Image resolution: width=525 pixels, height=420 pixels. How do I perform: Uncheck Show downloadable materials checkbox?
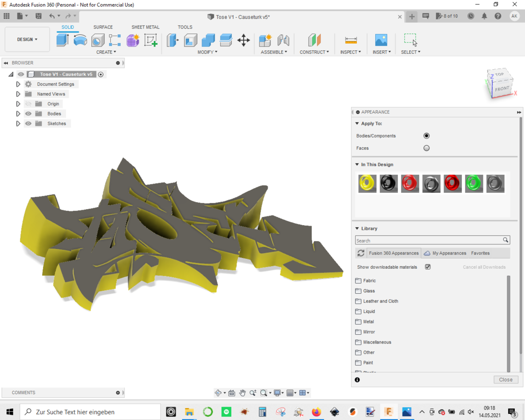(x=428, y=267)
